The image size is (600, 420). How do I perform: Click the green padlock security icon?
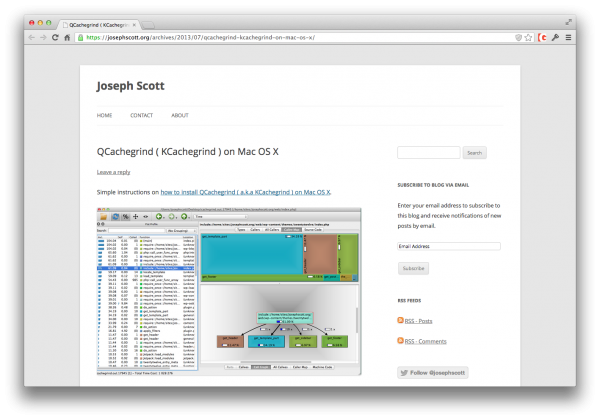coord(80,37)
